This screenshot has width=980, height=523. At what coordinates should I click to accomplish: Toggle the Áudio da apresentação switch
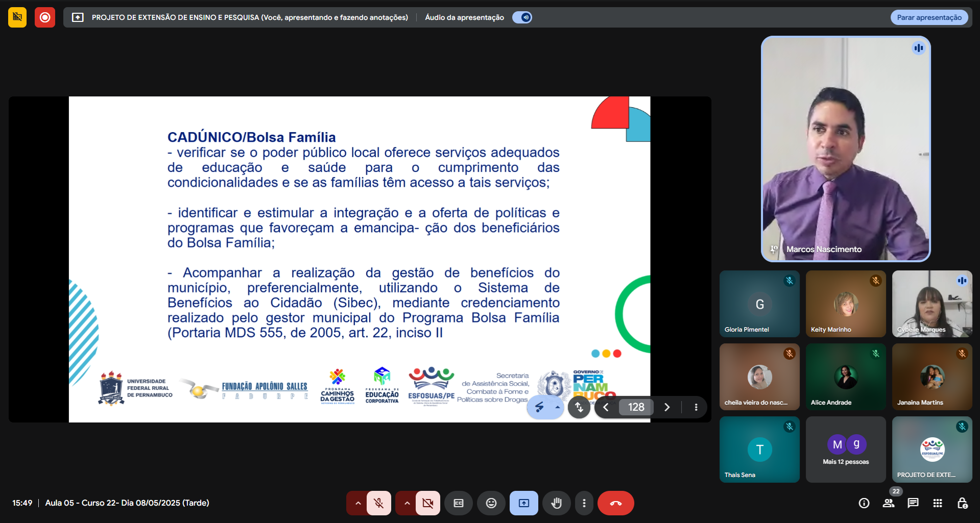point(522,17)
